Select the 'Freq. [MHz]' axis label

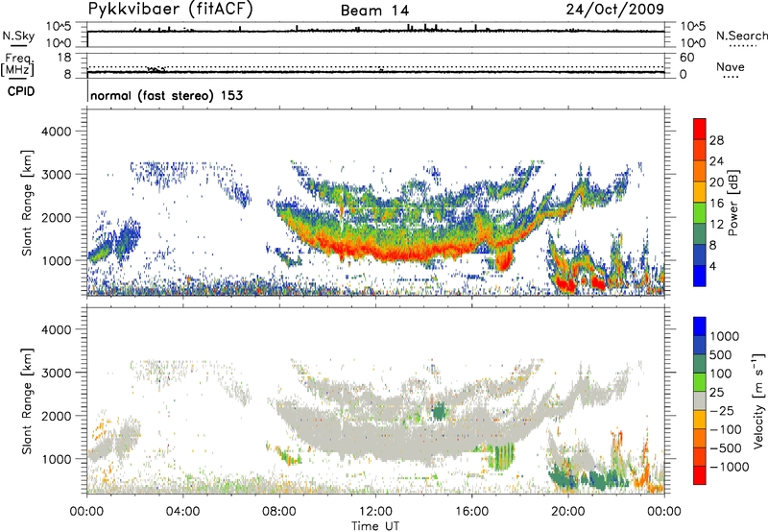click(17, 64)
